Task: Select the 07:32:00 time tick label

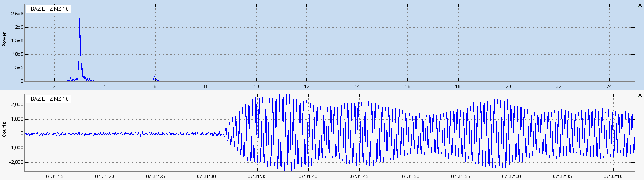Action: pos(512,176)
